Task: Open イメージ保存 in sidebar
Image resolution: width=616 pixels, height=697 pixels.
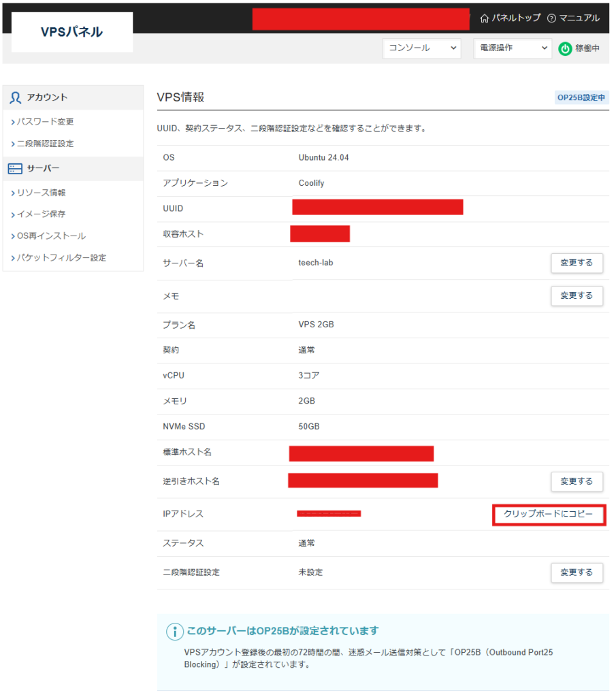Action: pos(42,214)
